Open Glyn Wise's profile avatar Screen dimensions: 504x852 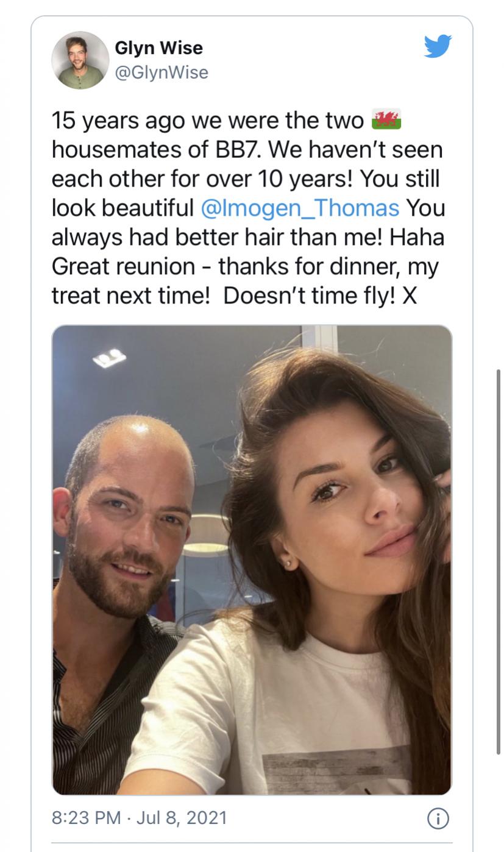pyautogui.click(x=80, y=60)
